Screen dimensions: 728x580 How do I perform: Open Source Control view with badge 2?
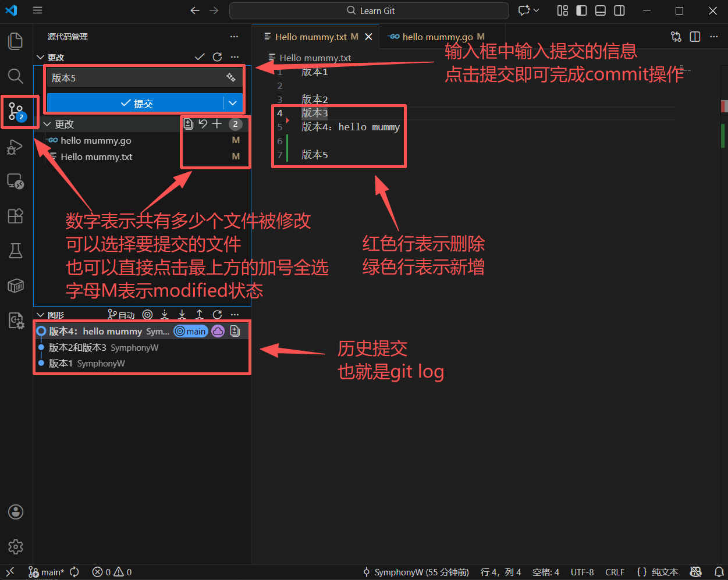pos(16,111)
